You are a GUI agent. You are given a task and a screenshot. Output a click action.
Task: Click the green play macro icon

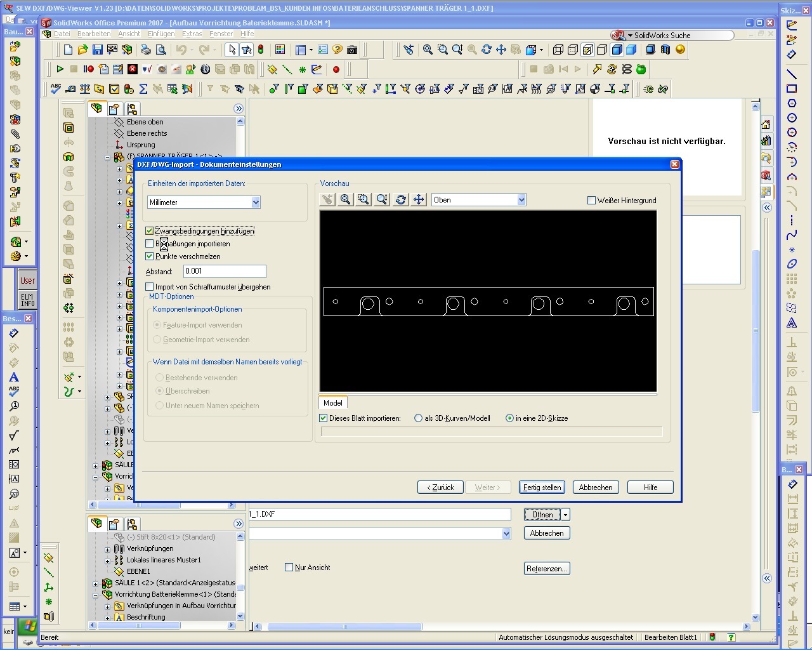(60, 69)
